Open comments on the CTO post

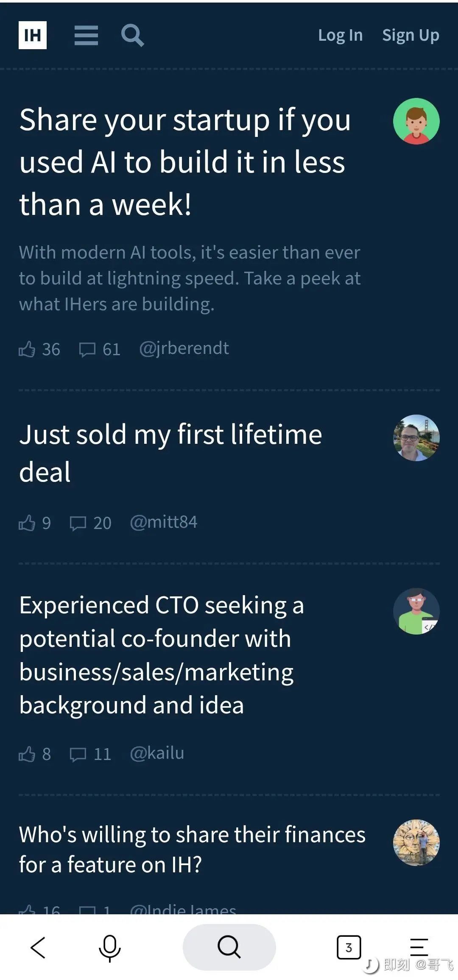(x=78, y=754)
